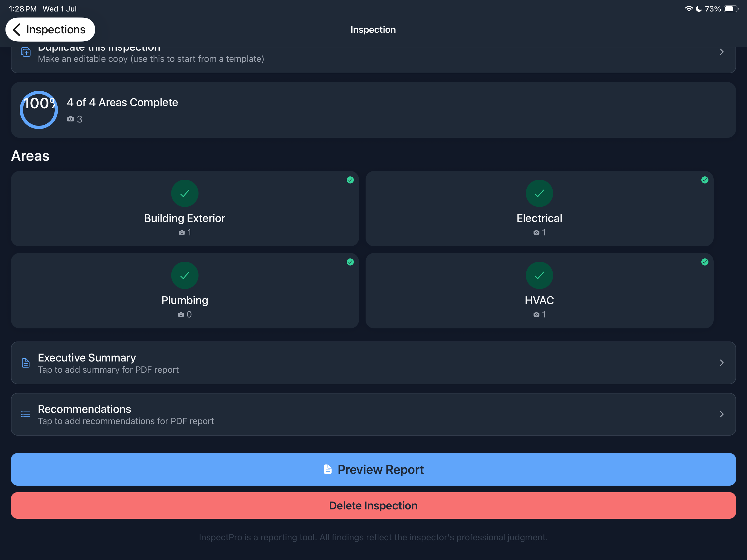Tap the HVAC large checkmark icon
This screenshot has width=747, height=560.
tap(539, 275)
